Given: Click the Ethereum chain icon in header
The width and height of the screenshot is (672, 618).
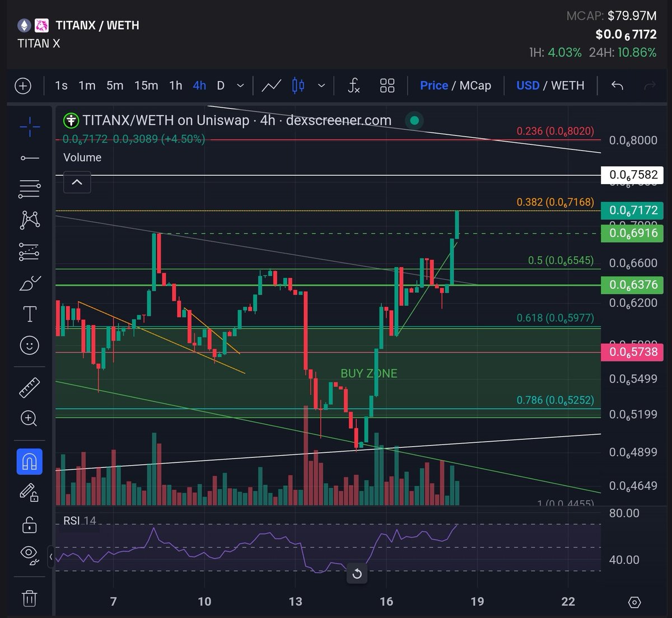Looking at the screenshot, I should pyautogui.click(x=24, y=25).
